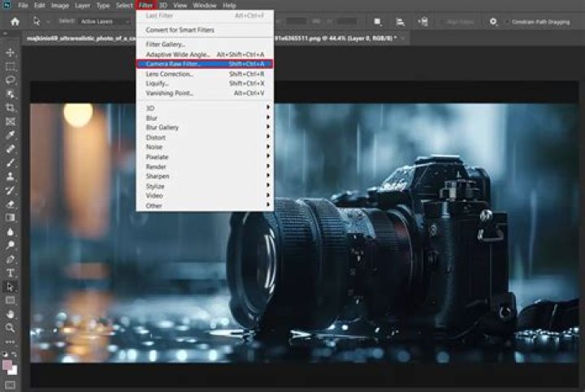
Task: Open the Window menu
Action: (205, 6)
